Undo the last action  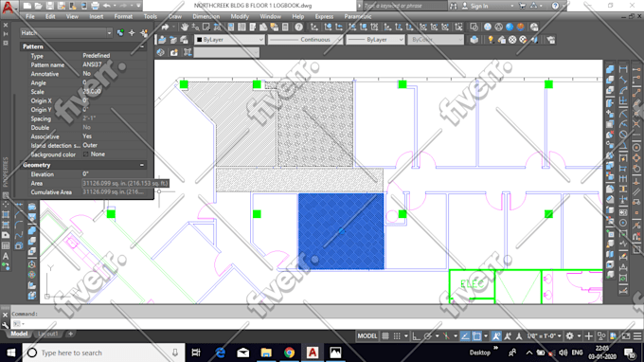107,6
